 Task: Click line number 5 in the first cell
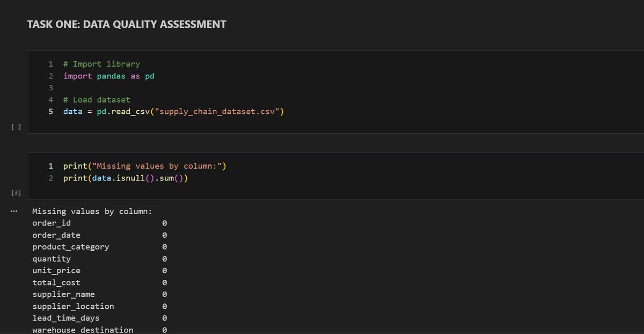(x=51, y=111)
